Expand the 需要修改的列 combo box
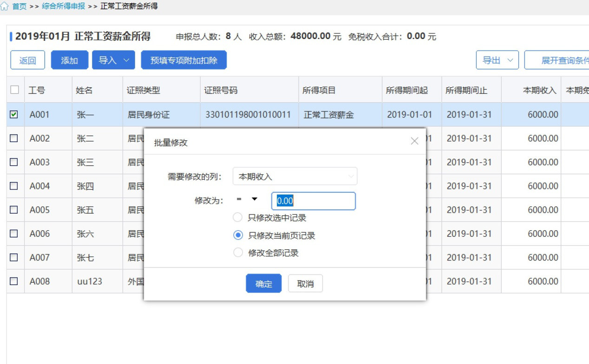This screenshot has height=364, width=589. pos(295,176)
